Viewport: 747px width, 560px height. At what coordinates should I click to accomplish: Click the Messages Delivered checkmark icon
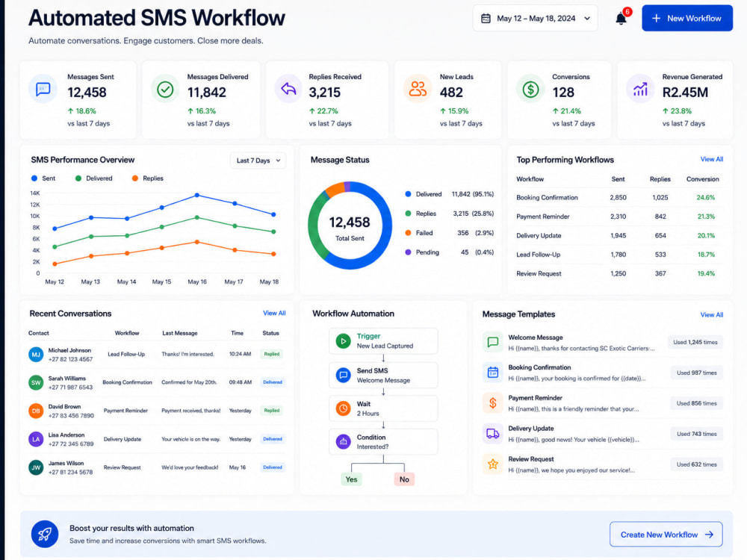(x=165, y=89)
